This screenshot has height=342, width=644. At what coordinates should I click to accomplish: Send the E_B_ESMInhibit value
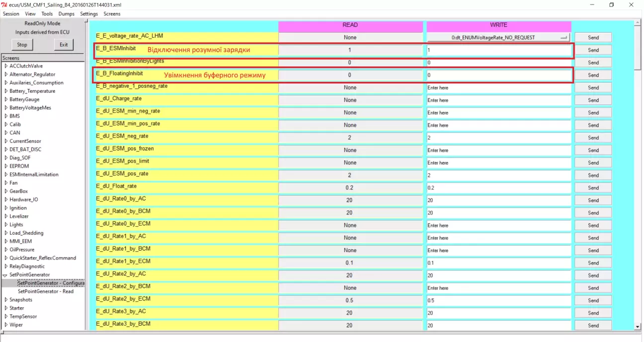[x=593, y=50]
